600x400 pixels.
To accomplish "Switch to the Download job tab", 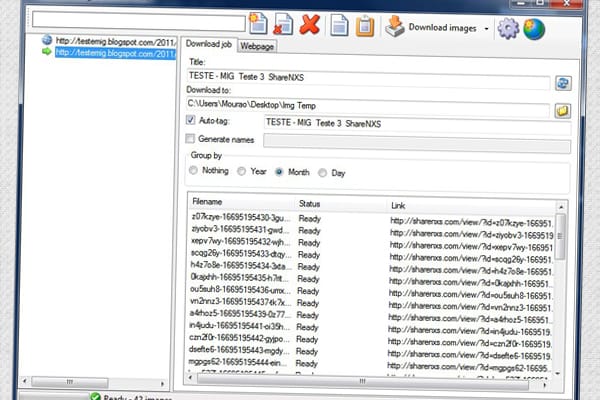I will click(209, 44).
